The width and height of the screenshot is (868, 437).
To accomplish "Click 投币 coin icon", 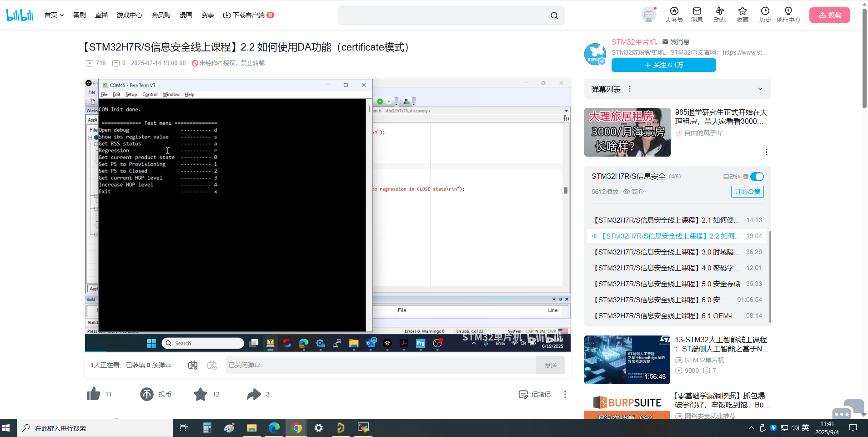I will click(x=147, y=394).
